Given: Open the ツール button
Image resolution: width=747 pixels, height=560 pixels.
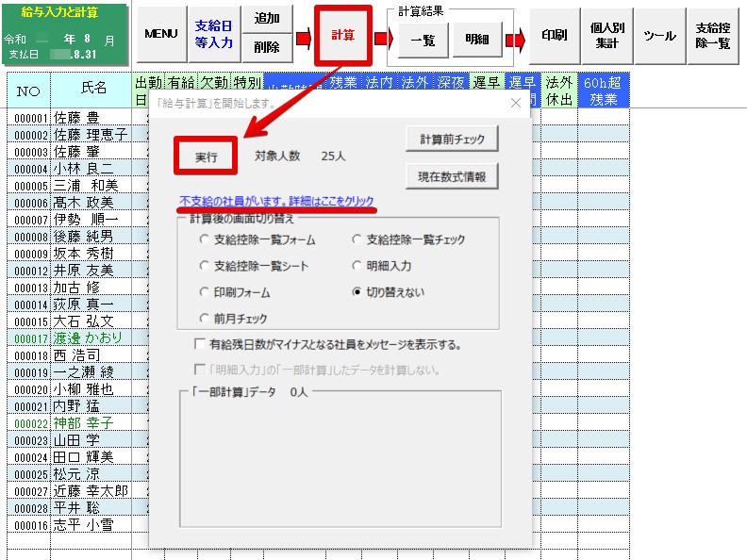Looking at the screenshot, I should click(x=659, y=35).
